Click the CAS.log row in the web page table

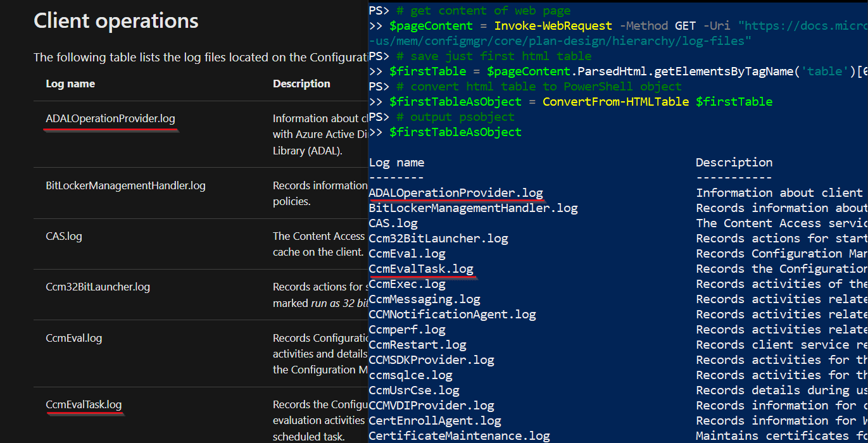tap(64, 237)
